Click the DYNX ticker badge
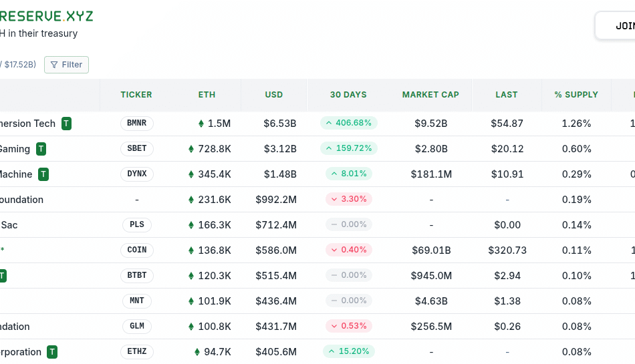635x364 pixels. (x=137, y=174)
